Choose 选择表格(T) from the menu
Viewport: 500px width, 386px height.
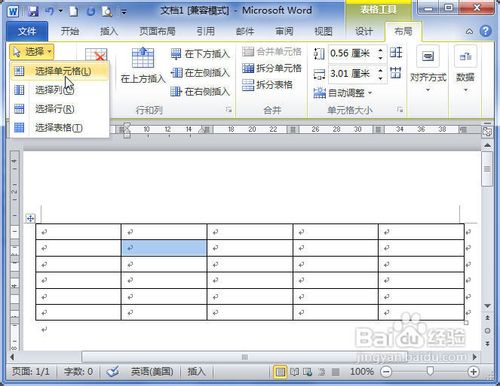(x=60, y=127)
